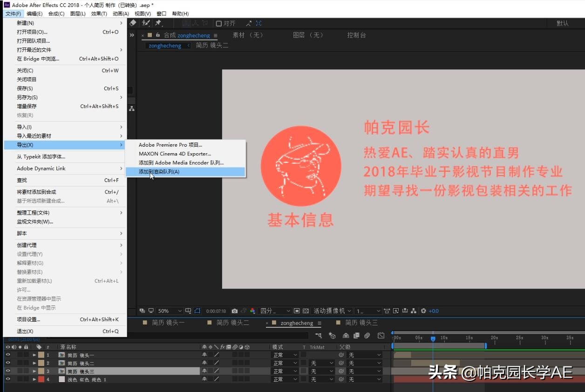585x392 pixels.
Task: Toggle 3D layer switch for 简历 镜头一
Action: pos(247,355)
